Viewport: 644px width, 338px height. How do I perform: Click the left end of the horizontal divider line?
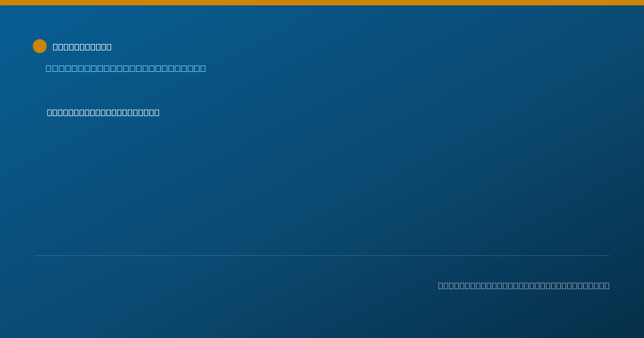(35, 255)
